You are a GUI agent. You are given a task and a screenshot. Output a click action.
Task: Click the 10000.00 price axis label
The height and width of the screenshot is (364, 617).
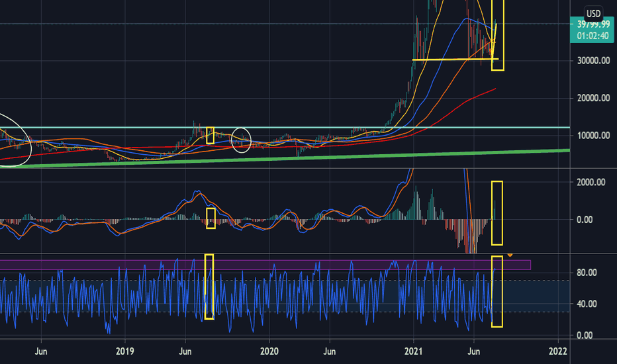593,136
